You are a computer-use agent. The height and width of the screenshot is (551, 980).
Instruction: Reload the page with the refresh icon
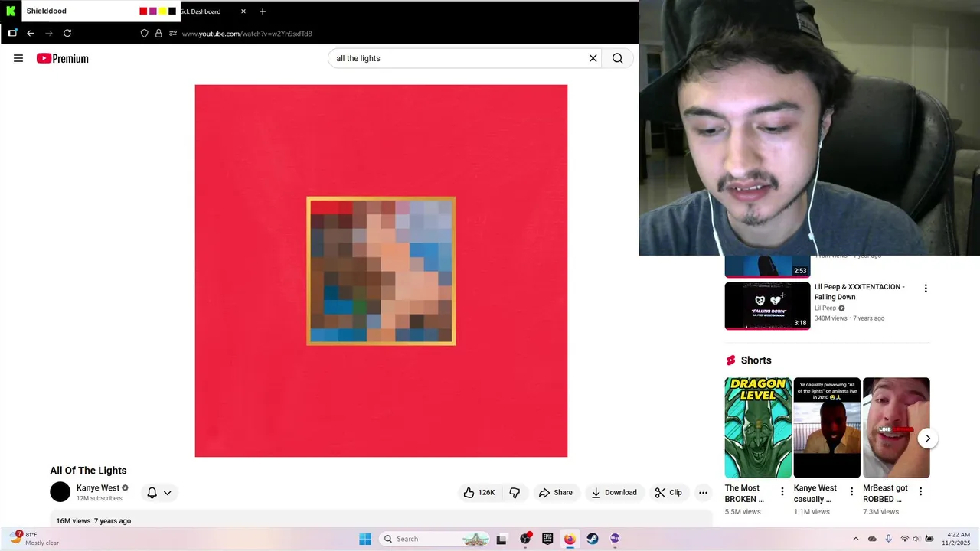(67, 33)
